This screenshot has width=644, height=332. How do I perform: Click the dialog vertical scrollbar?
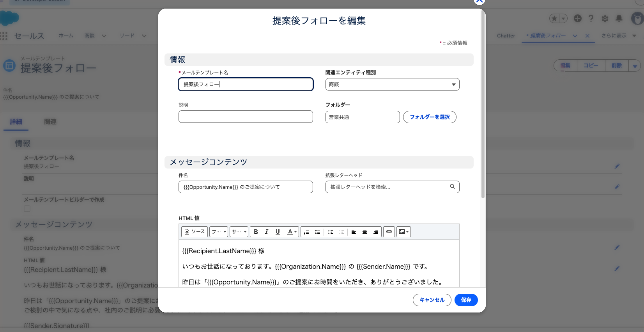tap(483, 105)
